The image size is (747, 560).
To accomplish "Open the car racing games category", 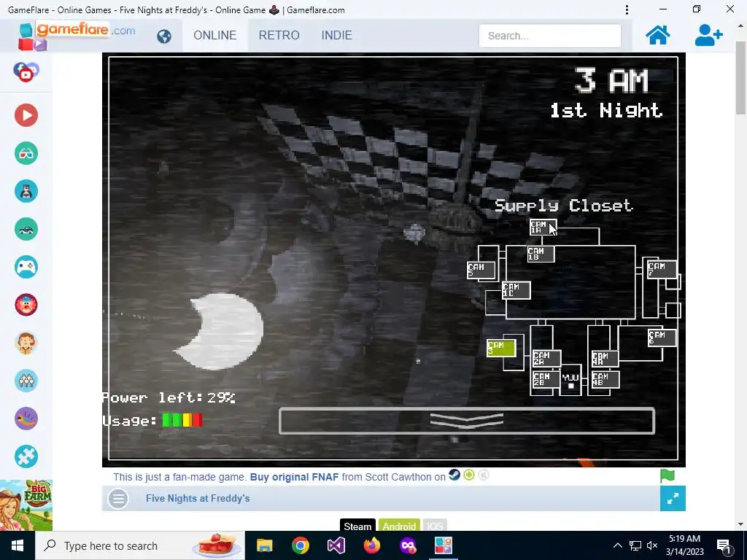I will 26,229.
